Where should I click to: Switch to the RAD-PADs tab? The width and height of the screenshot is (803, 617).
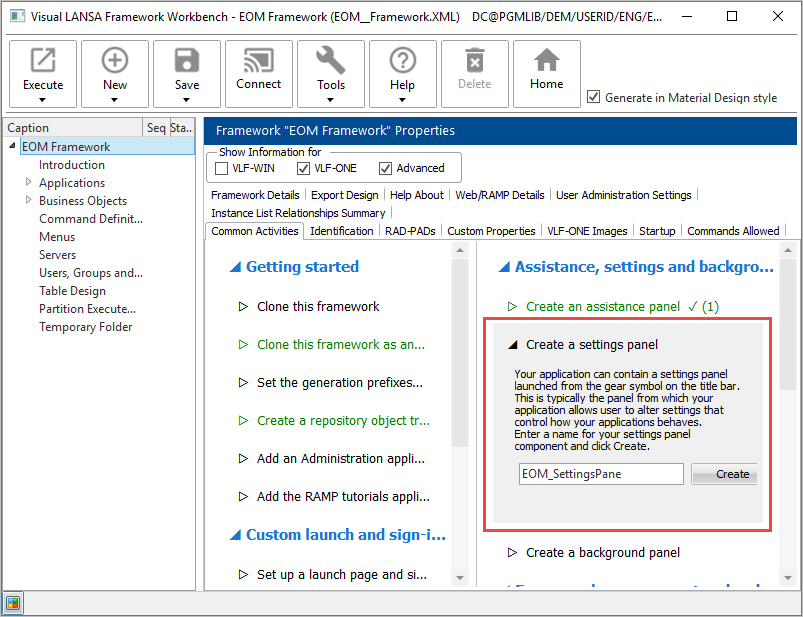pos(410,231)
